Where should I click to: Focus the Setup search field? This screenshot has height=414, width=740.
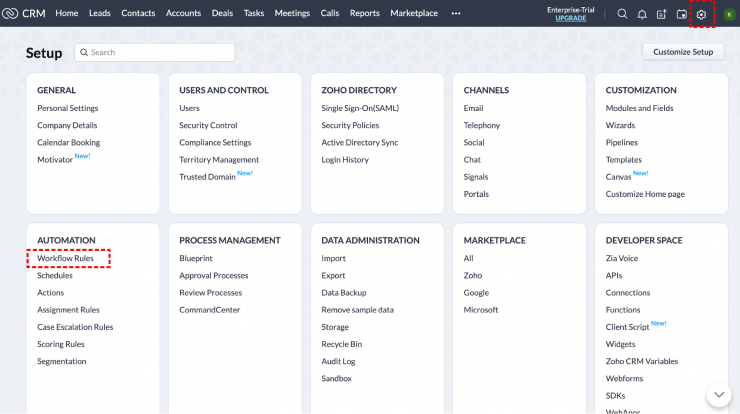pyautogui.click(x=155, y=52)
